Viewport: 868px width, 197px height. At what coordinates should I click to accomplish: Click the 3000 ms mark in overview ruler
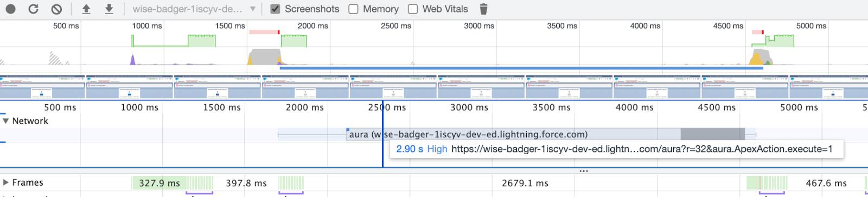(478, 26)
